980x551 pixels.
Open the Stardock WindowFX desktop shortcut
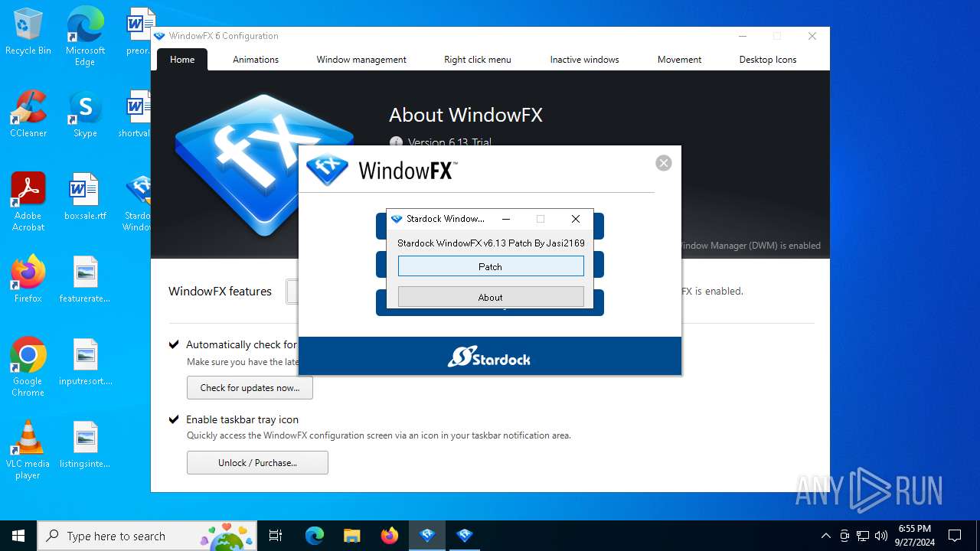[138, 202]
